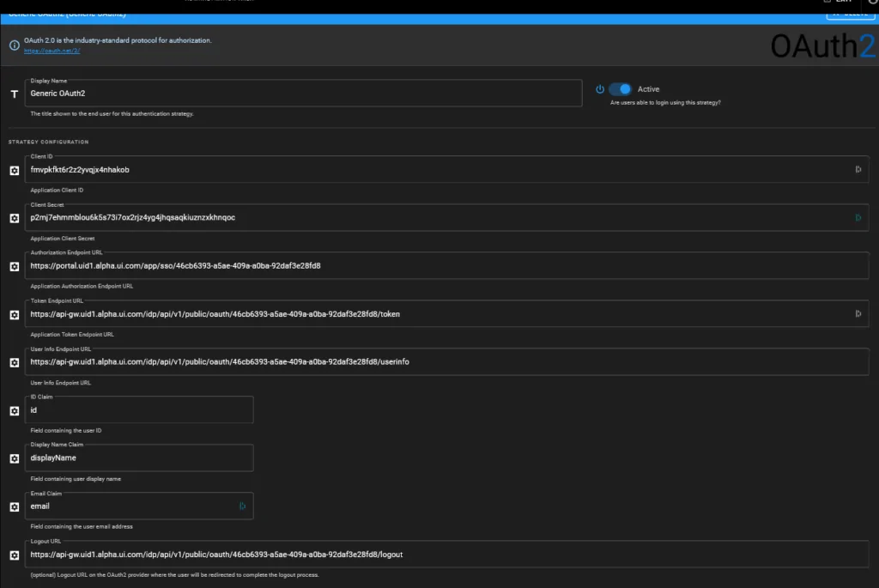This screenshot has height=588, width=879.
Task: Click the gear icon beside Authorization Endpoint URL
Action: point(15,266)
